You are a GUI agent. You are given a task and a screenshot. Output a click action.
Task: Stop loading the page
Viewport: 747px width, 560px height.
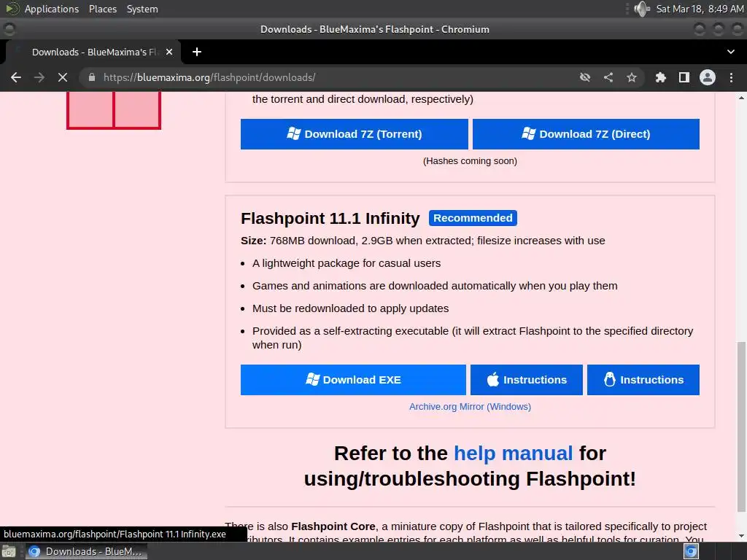tap(63, 77)
